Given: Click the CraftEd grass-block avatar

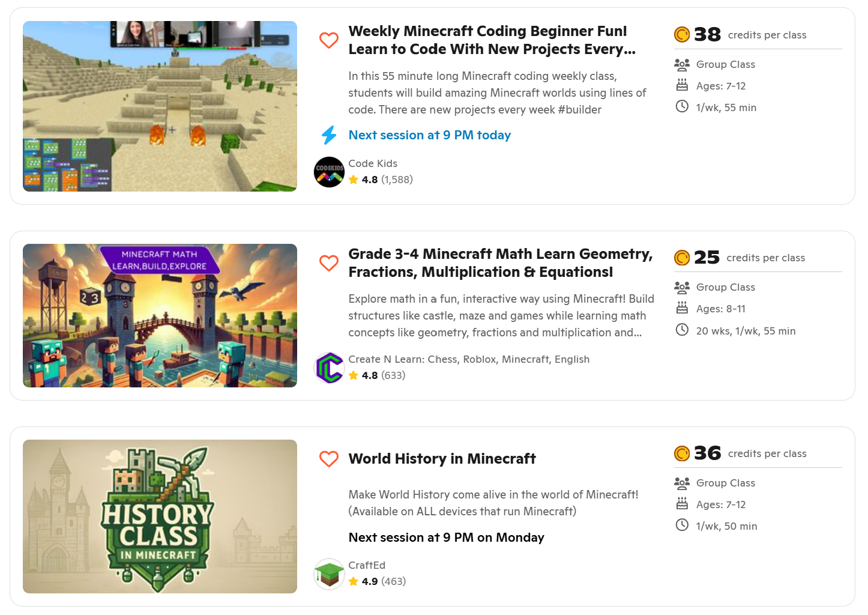Looking at the screenshot, I should pos(330,574).
